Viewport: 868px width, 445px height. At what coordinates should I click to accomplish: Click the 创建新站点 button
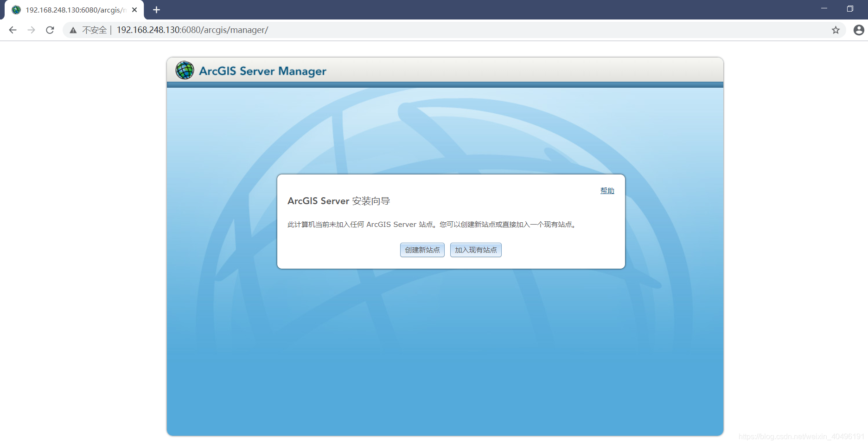coord(422,250)
